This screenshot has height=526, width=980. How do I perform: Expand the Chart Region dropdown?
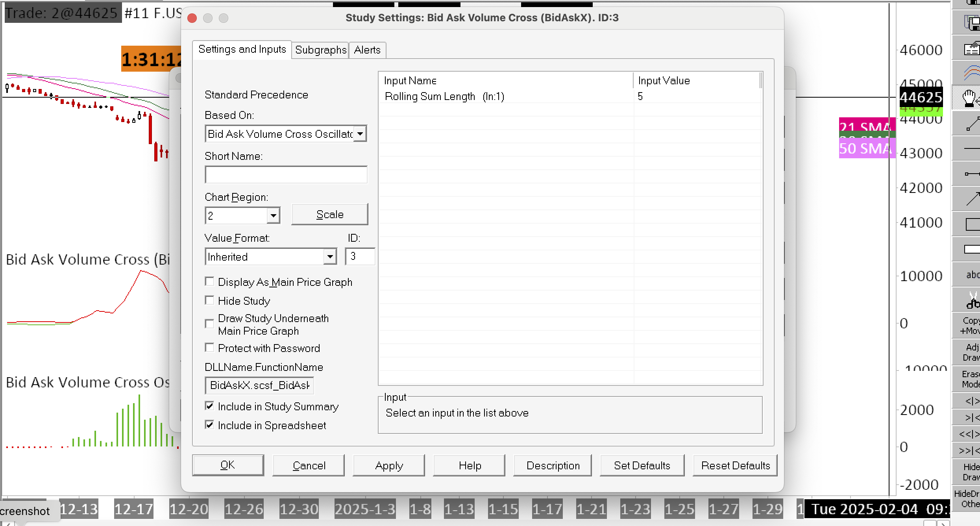pyautogui.click(x=273, y=216)
